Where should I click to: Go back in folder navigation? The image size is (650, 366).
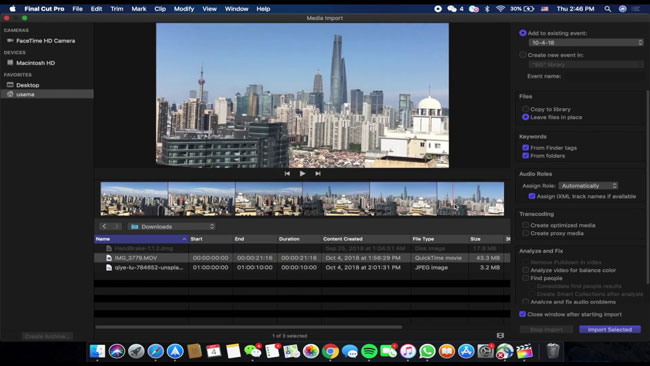[104, 226]
